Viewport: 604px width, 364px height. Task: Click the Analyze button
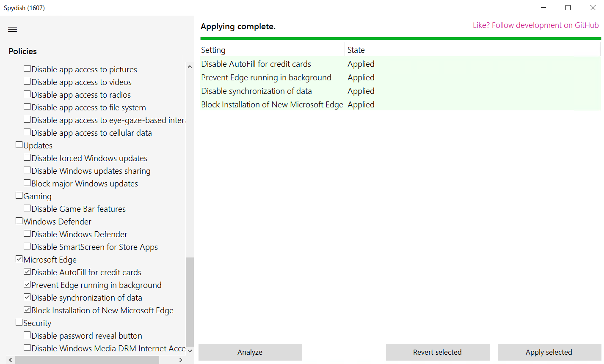(250, 352)
